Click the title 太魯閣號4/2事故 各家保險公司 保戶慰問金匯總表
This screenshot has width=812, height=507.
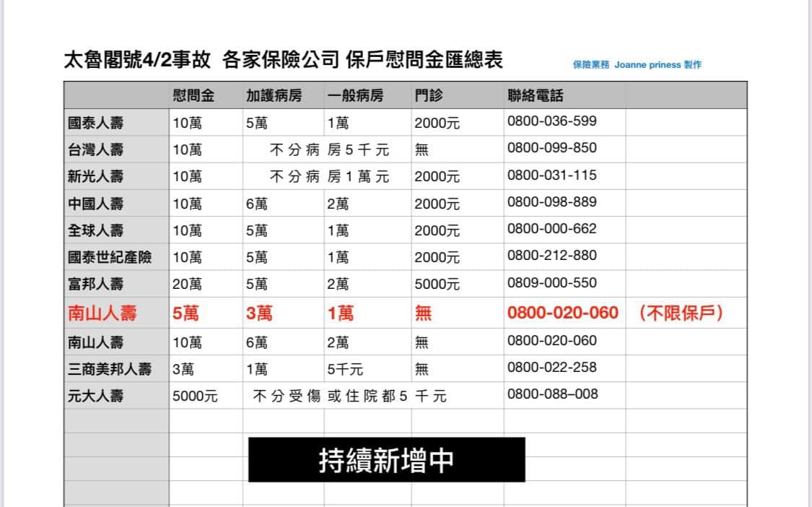coord(283,60)
